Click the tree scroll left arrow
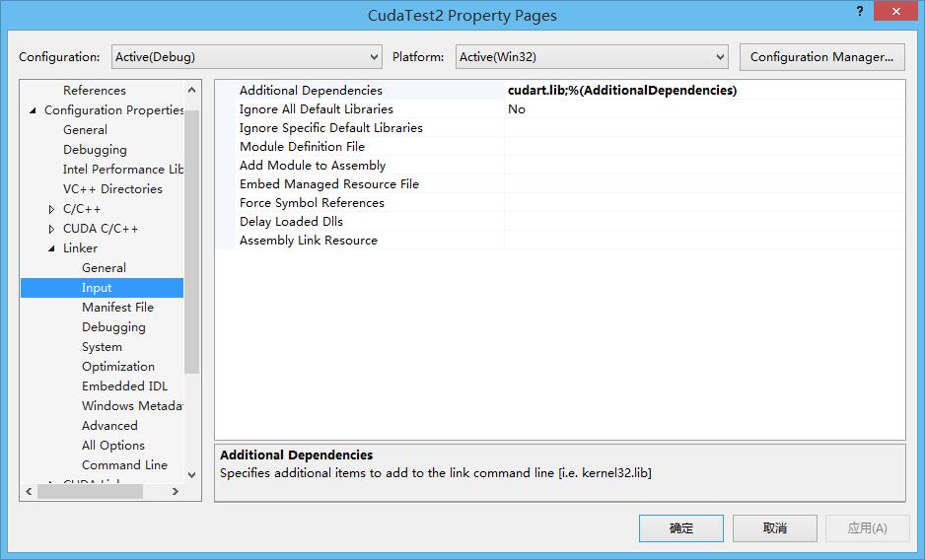This screenshot has height=560, width=925. click(x=29, y=491)
